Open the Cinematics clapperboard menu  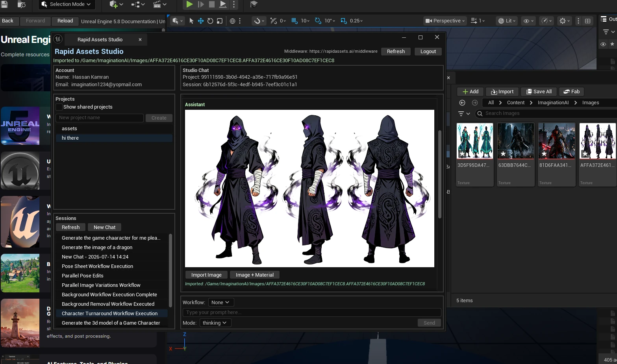[x=159, y=4]
